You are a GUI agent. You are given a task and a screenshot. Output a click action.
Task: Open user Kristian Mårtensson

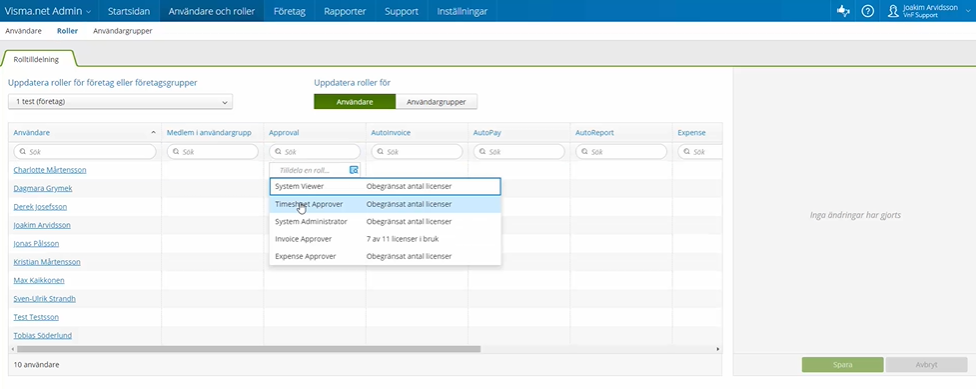pyautogui.click(x=47, y=262)
